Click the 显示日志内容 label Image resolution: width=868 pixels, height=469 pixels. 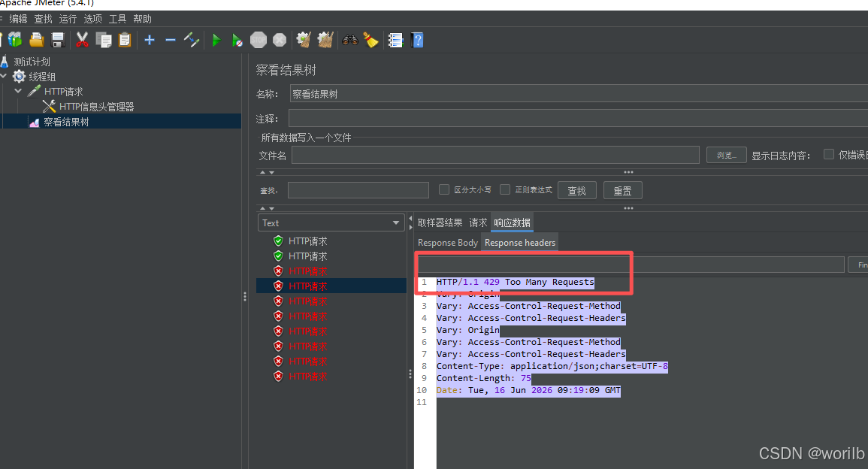click(x=781, y=156)
